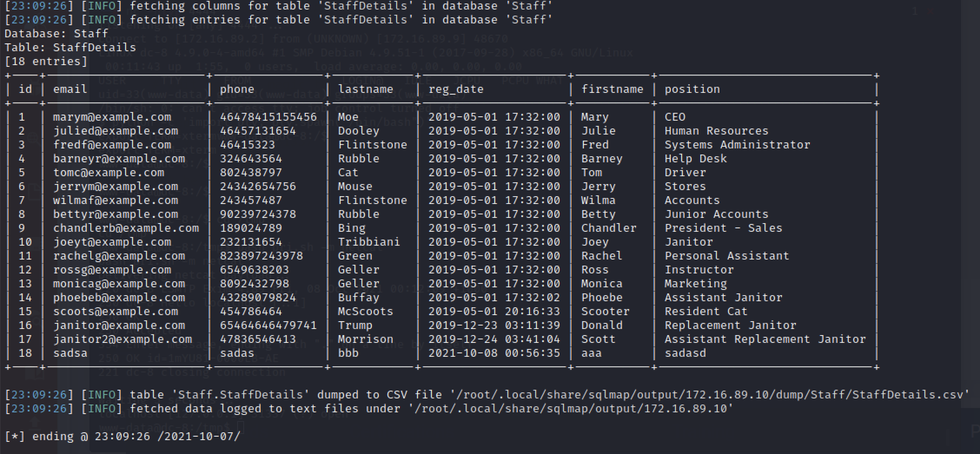
Task: Click the lastname 'Tribbiani'
Action: [369, 242]
